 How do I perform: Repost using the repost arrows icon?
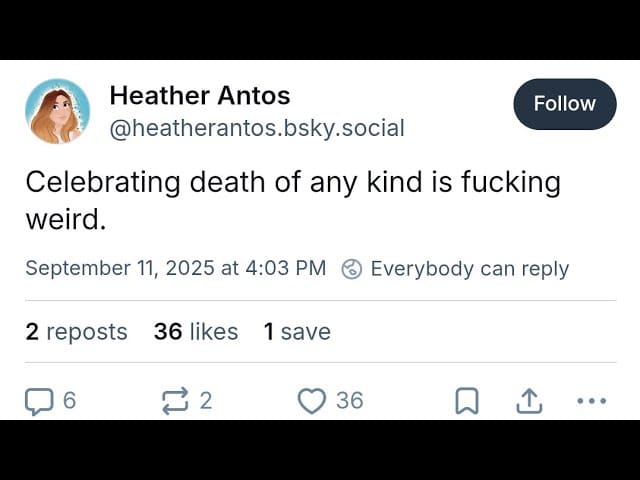coord(175,401)
